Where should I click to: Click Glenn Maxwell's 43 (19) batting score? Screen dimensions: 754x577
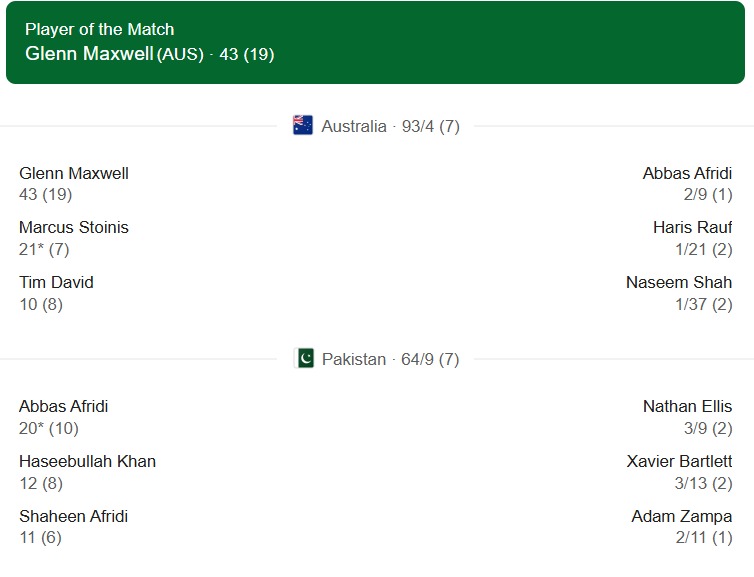pos(45,194)
